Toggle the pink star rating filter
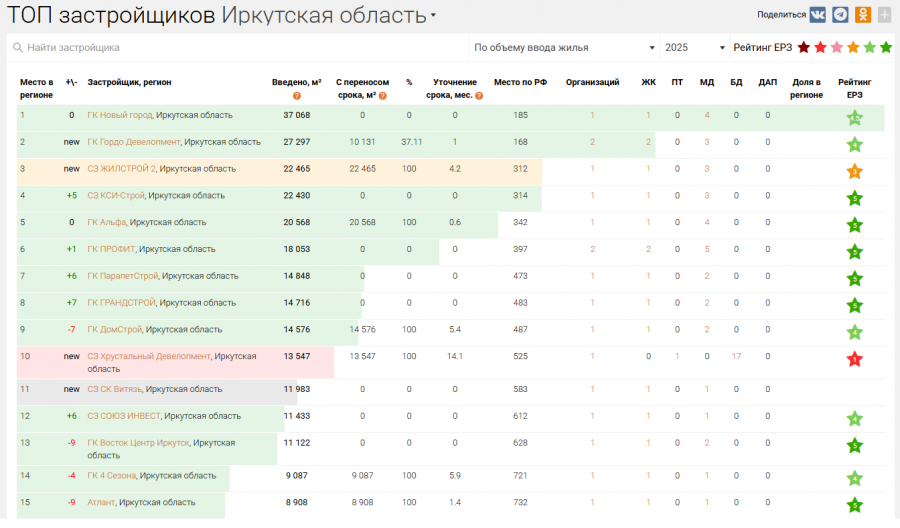The image size is (900, 528). click(x=837, y=47)
